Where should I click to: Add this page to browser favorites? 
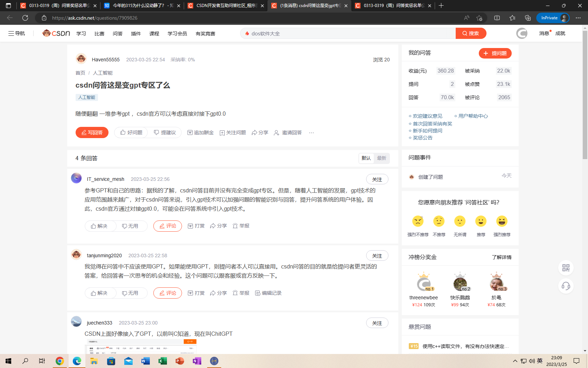click(x=479, y=18)
